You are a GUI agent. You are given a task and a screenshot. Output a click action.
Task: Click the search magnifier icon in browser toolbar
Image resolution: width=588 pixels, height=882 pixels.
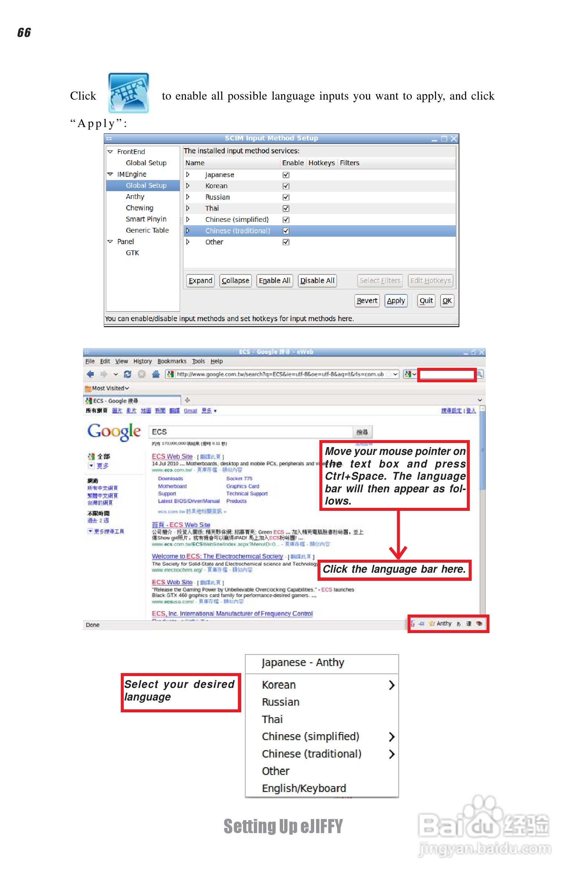(479, 374)
